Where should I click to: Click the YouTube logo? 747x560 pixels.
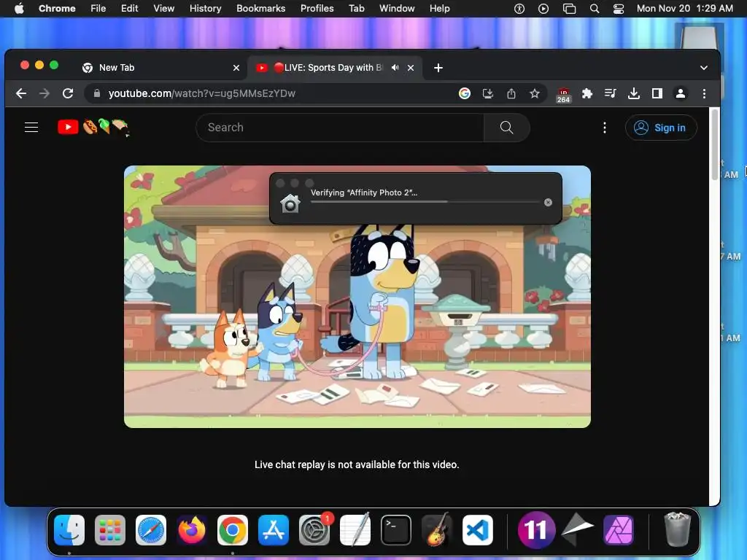click(x=68, y=127)
